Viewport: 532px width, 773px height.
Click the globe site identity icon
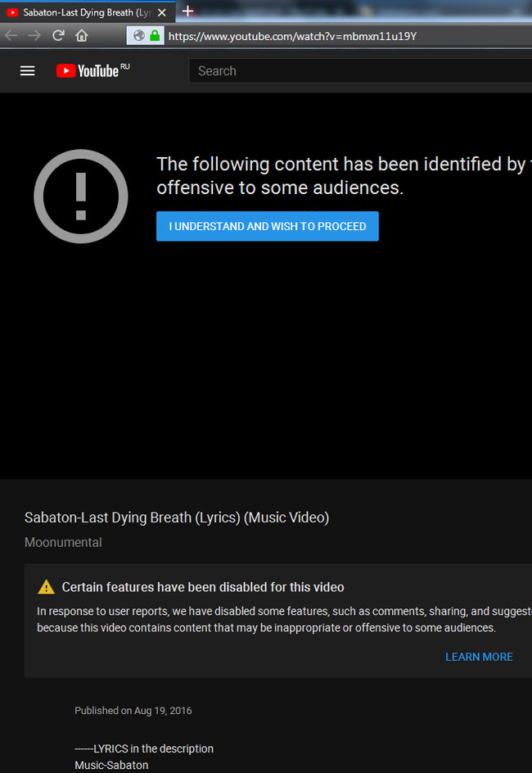pyautogui.click(x=139, y=35)
